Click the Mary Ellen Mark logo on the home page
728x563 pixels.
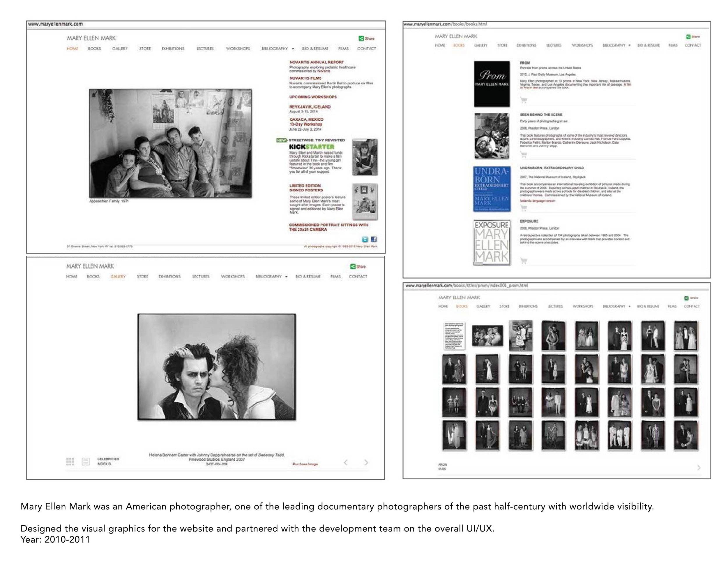(x=91, y=38)
